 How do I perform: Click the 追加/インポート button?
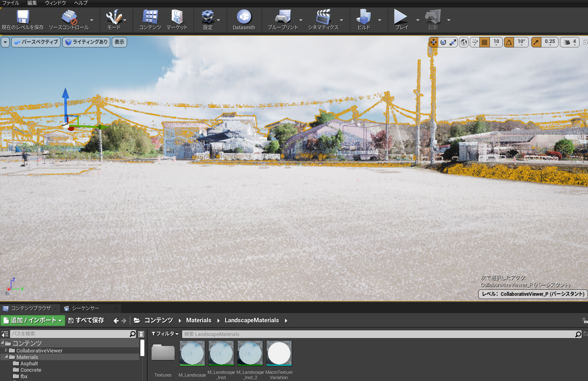pos(33,320)
